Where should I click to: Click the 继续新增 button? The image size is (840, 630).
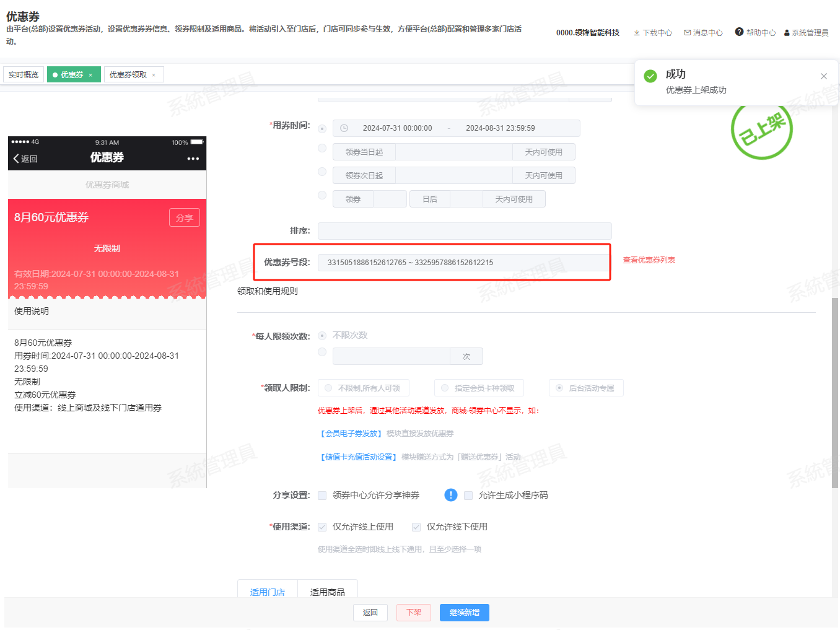(x=465, y=613)
